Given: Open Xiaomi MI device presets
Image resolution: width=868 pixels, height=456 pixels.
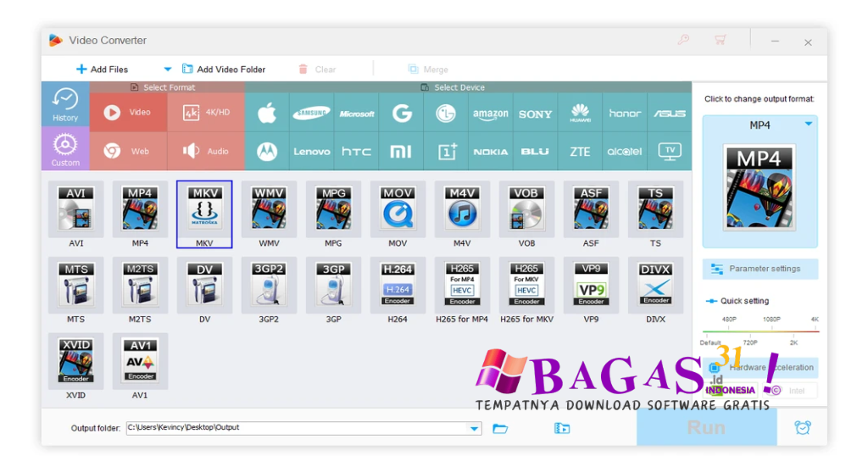Looking at the screenshot, I should 401,151.
